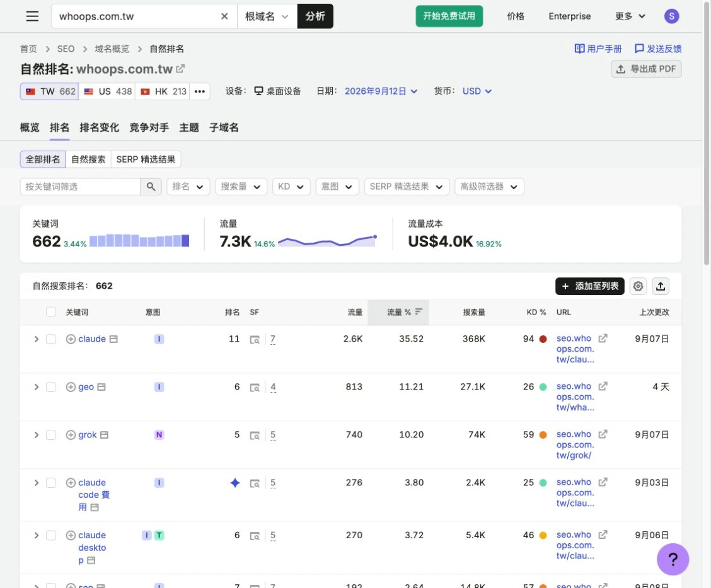Open USD currency dropdown

[x=477, y=91]
